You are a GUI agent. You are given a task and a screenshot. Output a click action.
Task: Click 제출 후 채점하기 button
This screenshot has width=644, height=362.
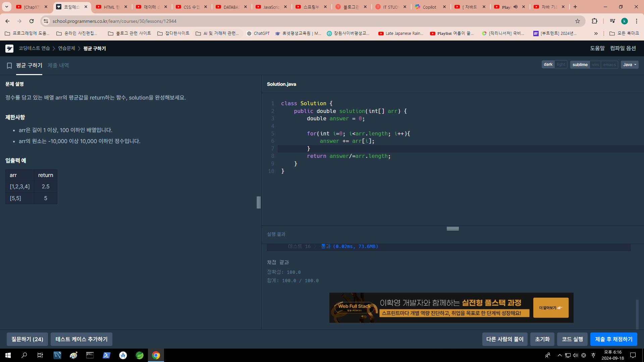tap(613, 339)
